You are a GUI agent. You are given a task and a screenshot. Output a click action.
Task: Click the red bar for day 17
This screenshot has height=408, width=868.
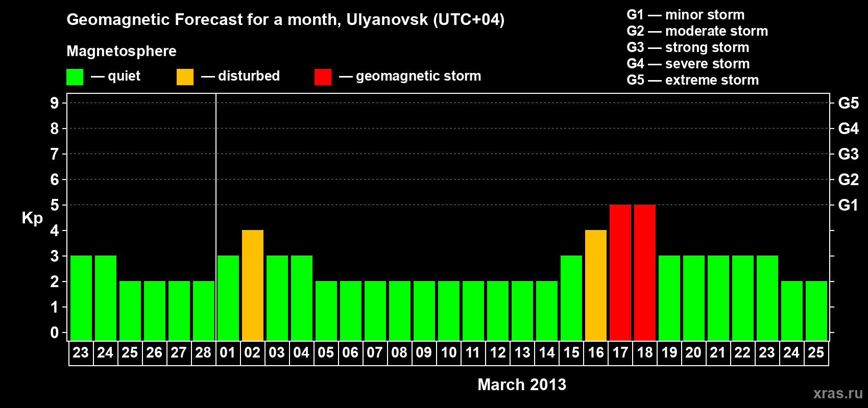[620, 272]
